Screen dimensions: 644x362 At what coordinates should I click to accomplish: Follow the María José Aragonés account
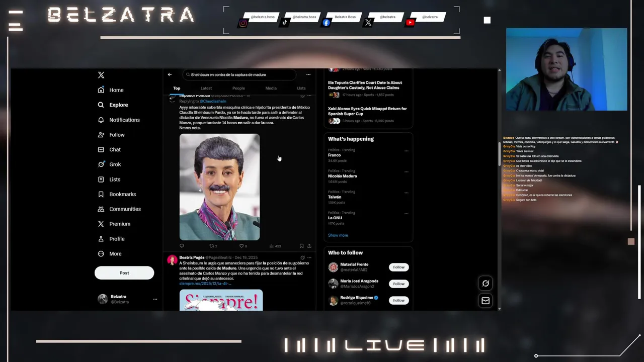pos(398,284)
